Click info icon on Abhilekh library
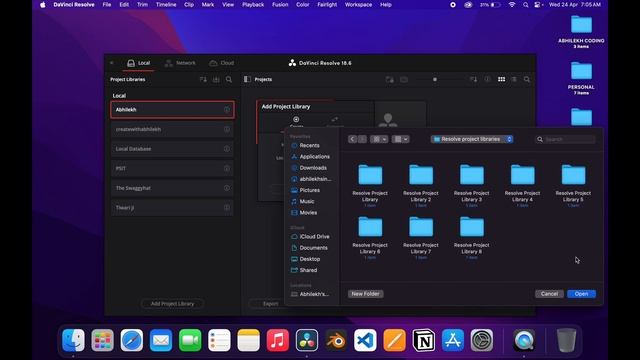640x360 pixels. pyautogui.click(x=227, y=109)
